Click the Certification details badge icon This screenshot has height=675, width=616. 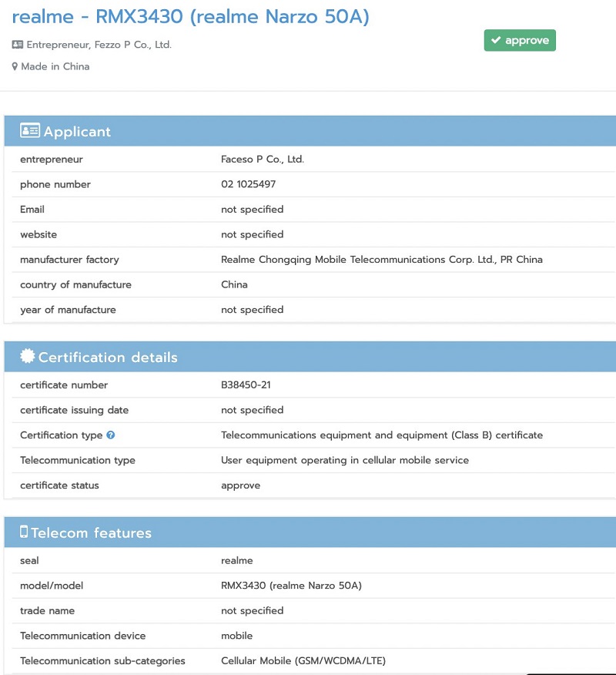[28, 356]
